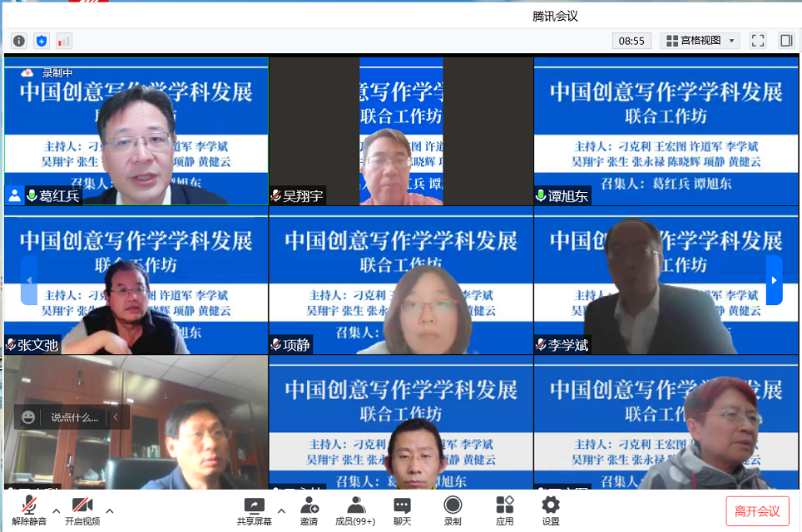
Task: Open 聊天 chat panel
Action: point(402,510)
